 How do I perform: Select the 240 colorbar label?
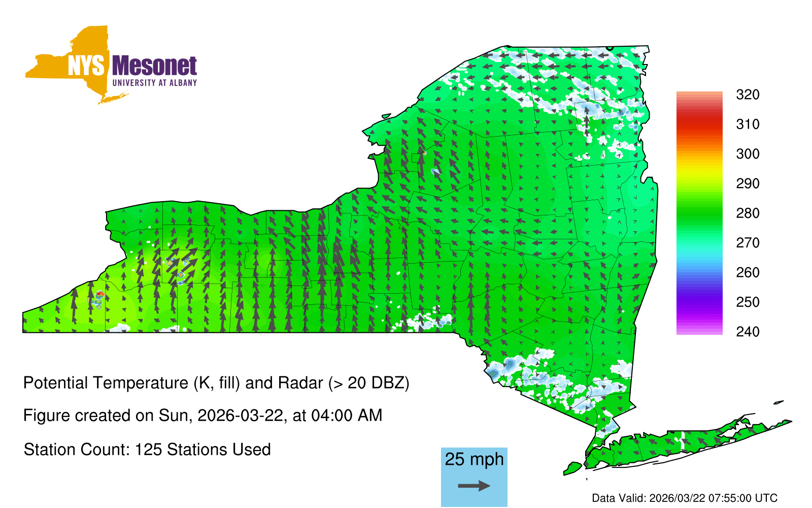coord(748,332)
